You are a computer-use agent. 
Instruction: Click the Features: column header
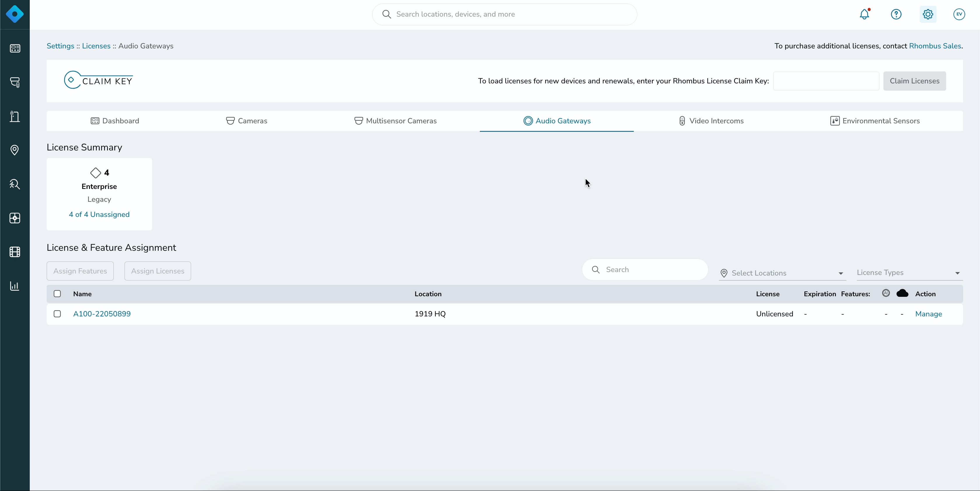(855, 294)
